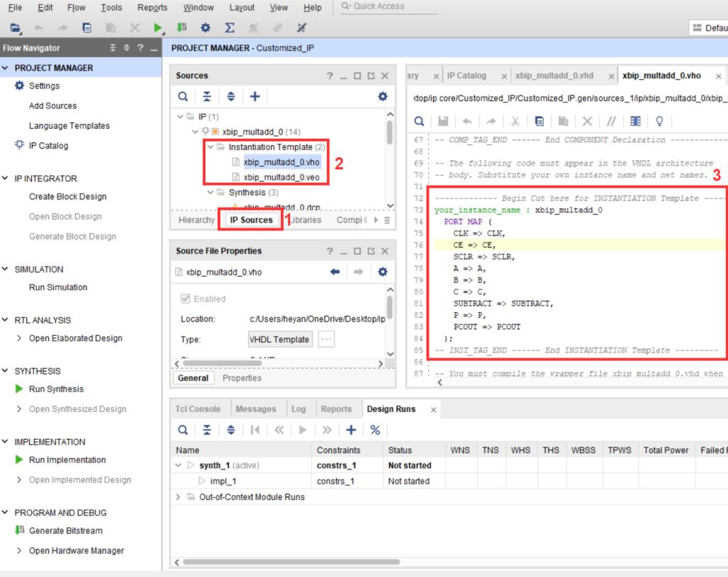Click the Copy icon in editor toolbar
This screenshot has width=728, height=577.
540,121
